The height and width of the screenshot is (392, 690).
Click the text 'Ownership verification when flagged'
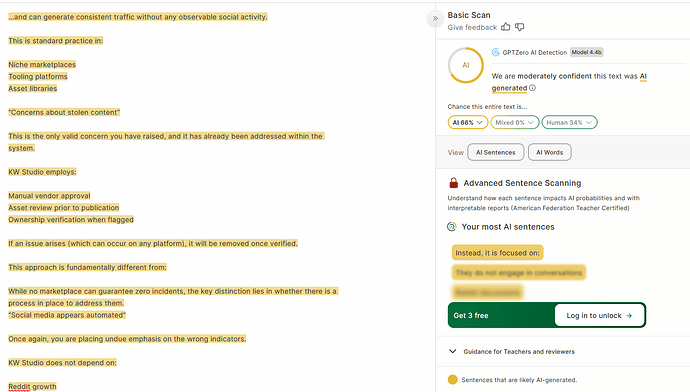71,220
